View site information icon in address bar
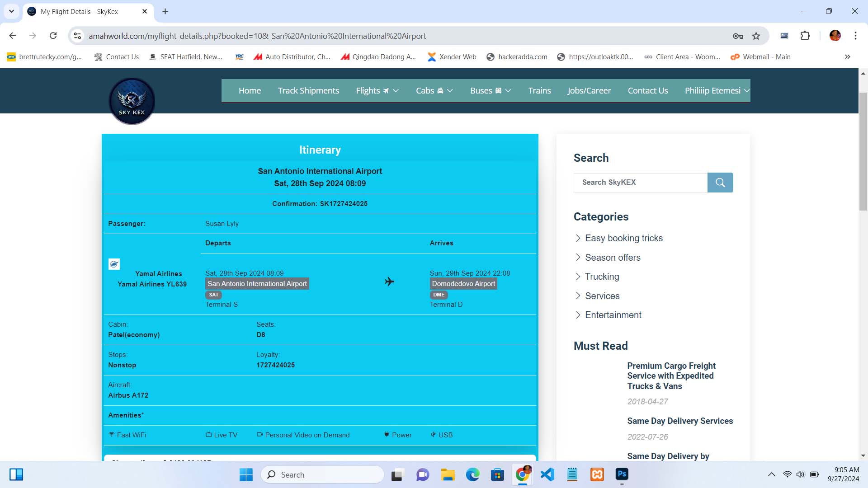868x488 pixels. click(77, 36)
